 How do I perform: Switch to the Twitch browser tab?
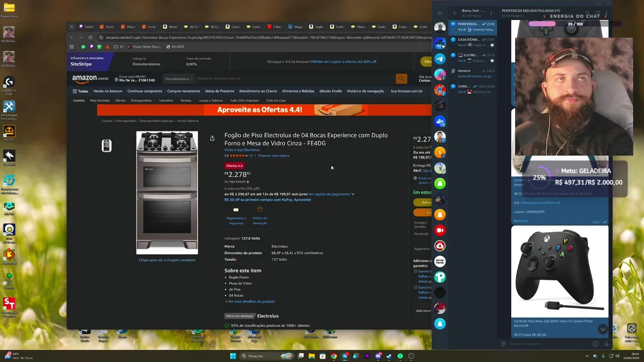point(86,27)
